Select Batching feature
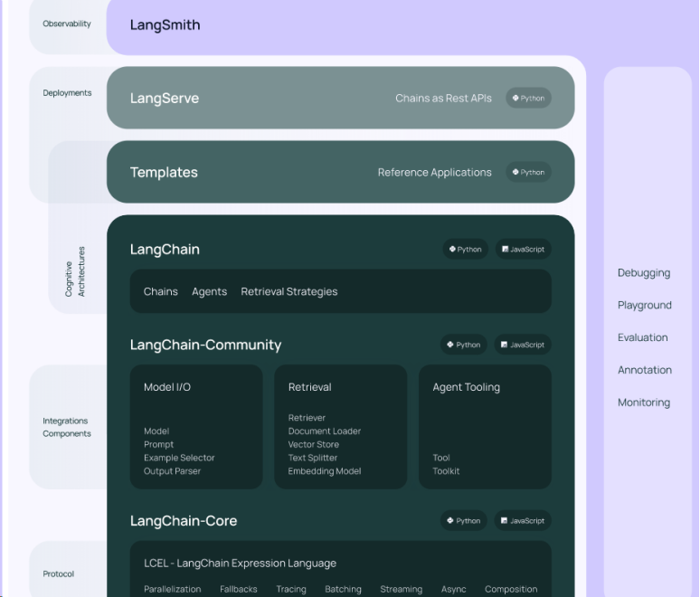 [343, 590]
